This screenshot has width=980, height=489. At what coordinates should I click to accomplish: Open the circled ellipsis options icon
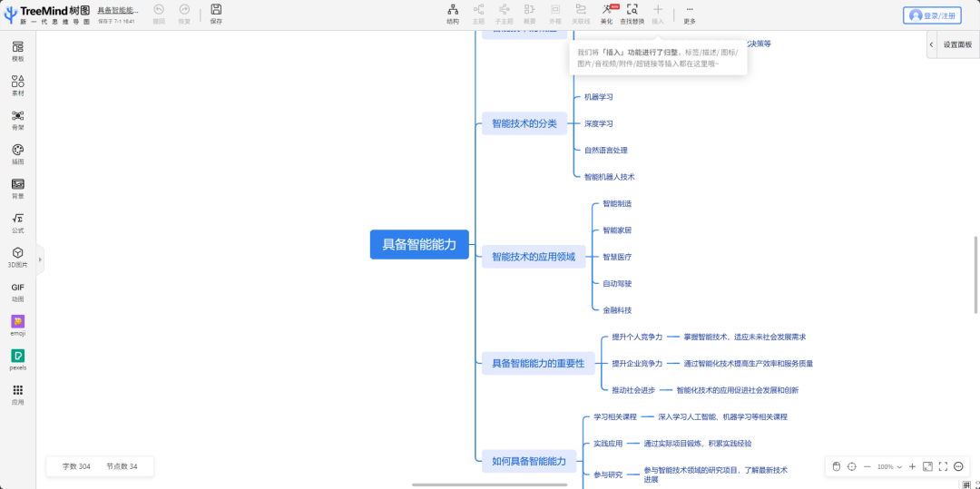tap(959, 466)
